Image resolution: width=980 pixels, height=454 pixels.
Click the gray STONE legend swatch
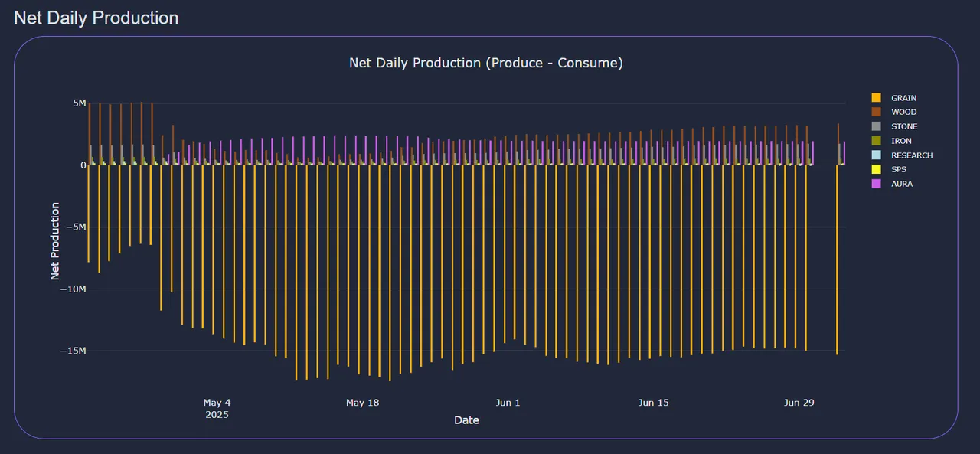[x=876, y=126]
